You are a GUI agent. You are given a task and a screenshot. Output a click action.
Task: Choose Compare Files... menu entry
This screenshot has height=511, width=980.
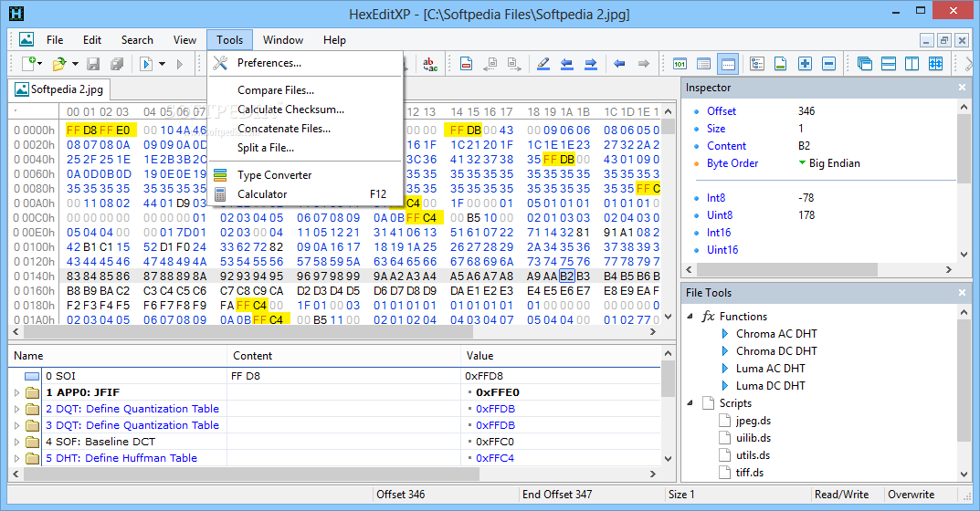pos(305,90)
